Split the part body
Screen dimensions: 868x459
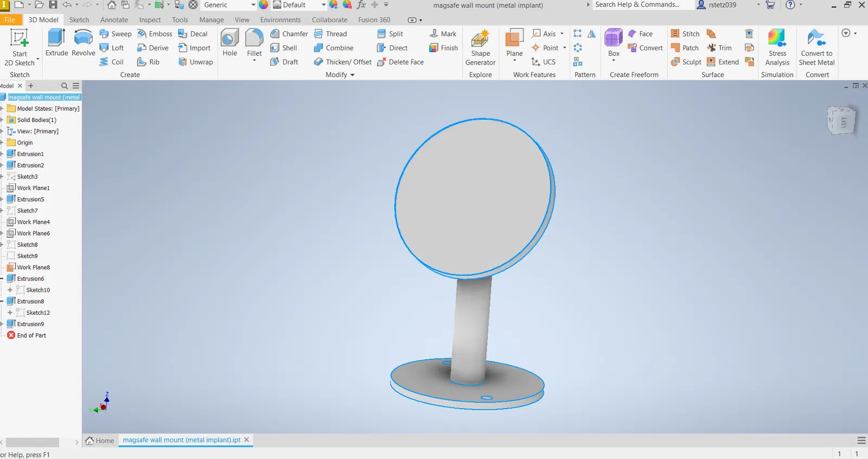[x=390, y=34]
